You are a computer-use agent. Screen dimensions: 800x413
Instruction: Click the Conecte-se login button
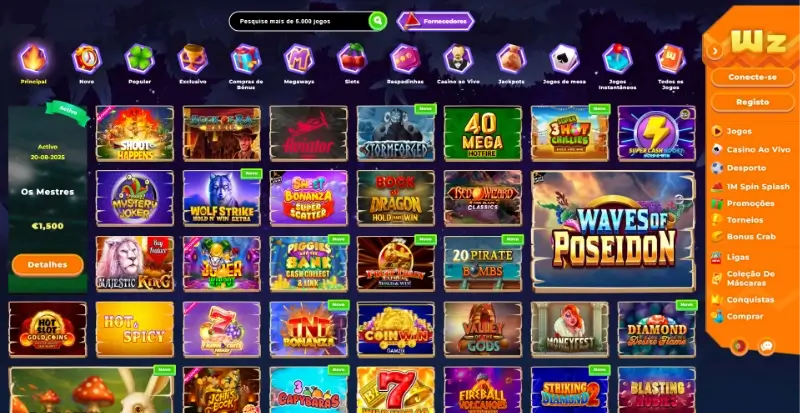click(752, 78)
